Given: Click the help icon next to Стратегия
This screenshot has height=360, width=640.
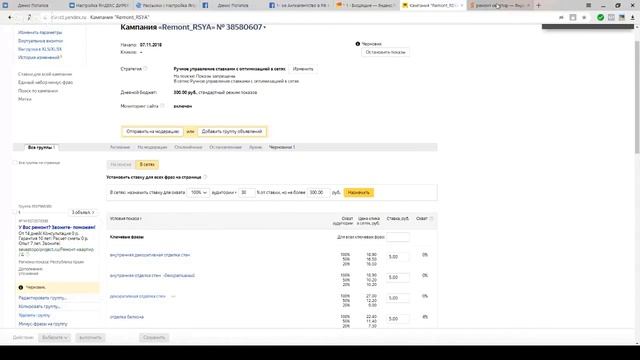Looking at the screenshot, I should point(145,69).
